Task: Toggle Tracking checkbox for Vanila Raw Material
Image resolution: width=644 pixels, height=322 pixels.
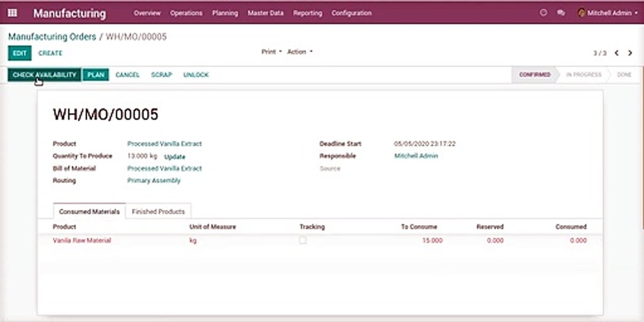Action: tap(303, 240)
